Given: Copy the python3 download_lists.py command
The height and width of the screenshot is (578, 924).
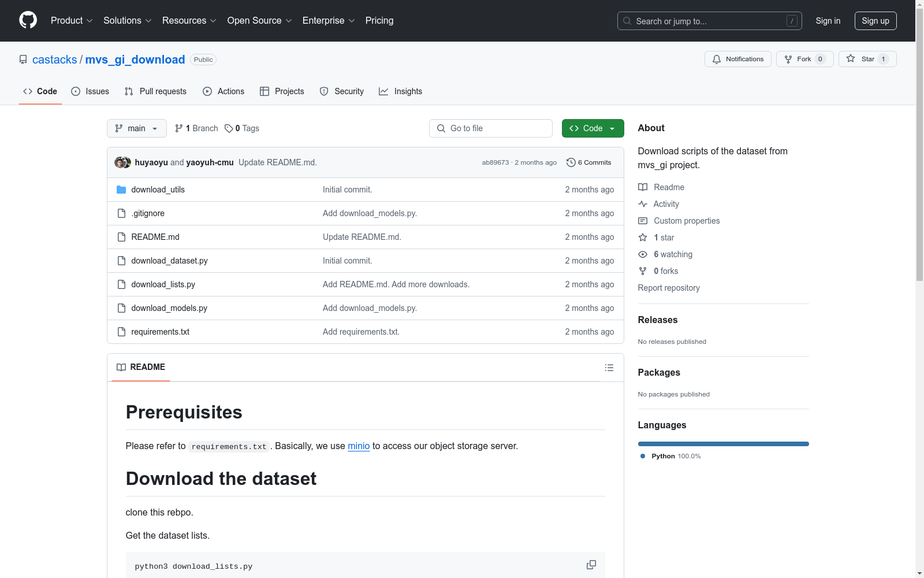Looking at the screenshot, I should click(591, 565).
